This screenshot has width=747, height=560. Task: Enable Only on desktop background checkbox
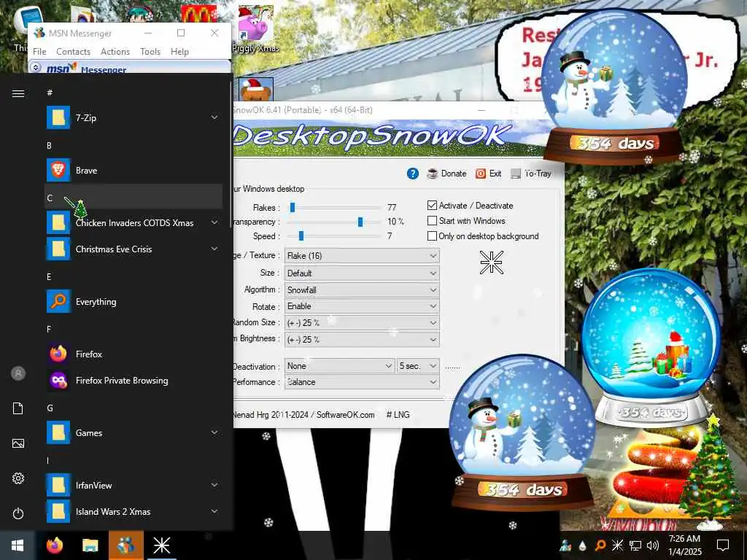432,236
